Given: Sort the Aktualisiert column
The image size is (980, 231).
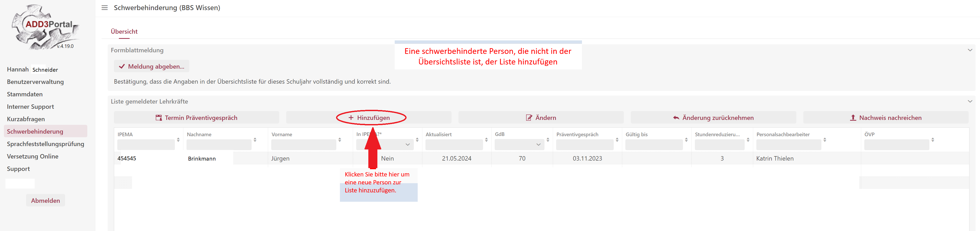Looking at the screenshot, I should click(x=486, y=140).
